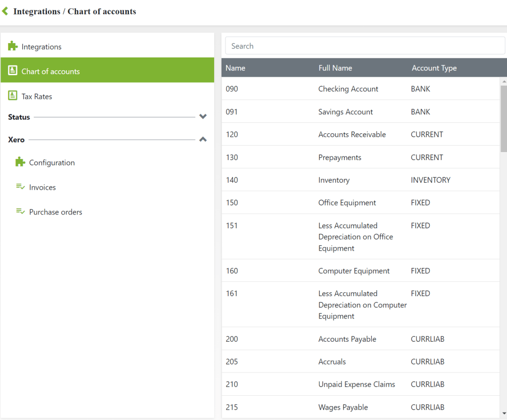The height and width of the screenshot is (420, 507).
Task: Click the scrollbar down arrow
Action: tap(504, 414)
